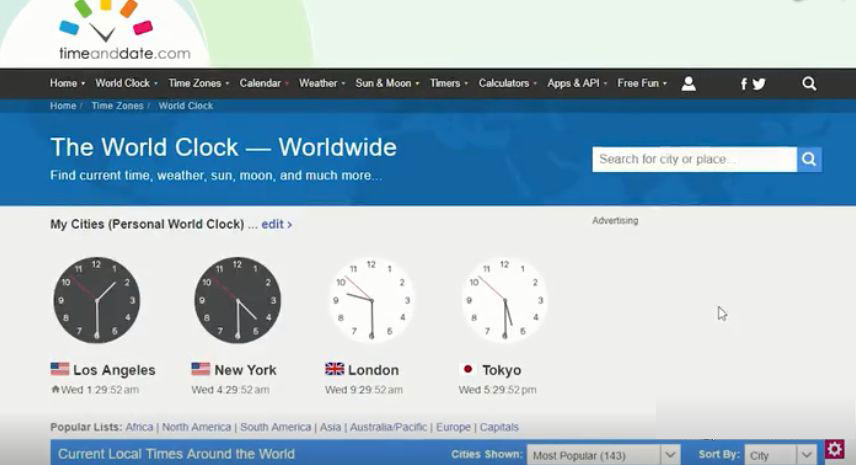Open the Sun & Moon menu
The width and height of the screenshot is (856, 465).
click(384, 83)
